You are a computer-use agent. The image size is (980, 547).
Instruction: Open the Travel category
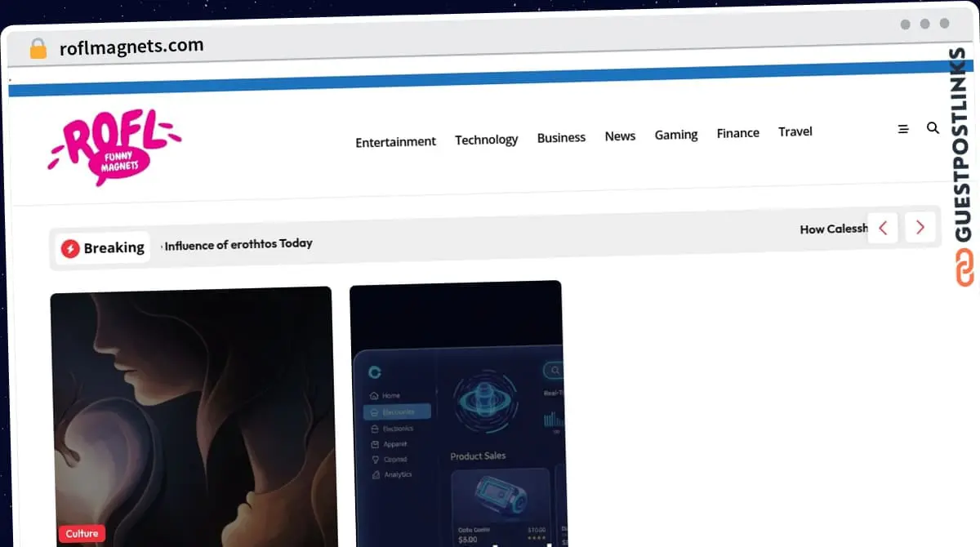click(x=795, y=131)
